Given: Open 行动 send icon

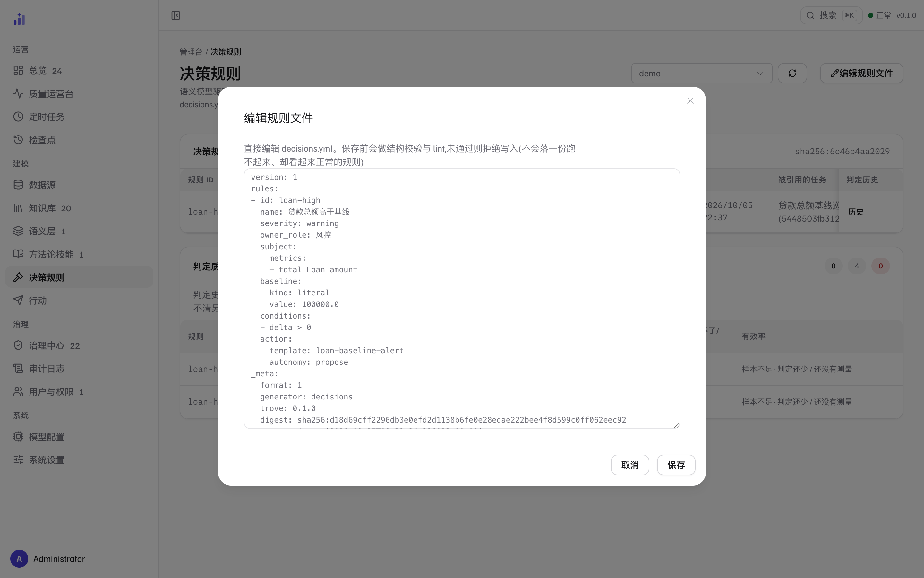Looking at the screenshot, I should [18, 301].
